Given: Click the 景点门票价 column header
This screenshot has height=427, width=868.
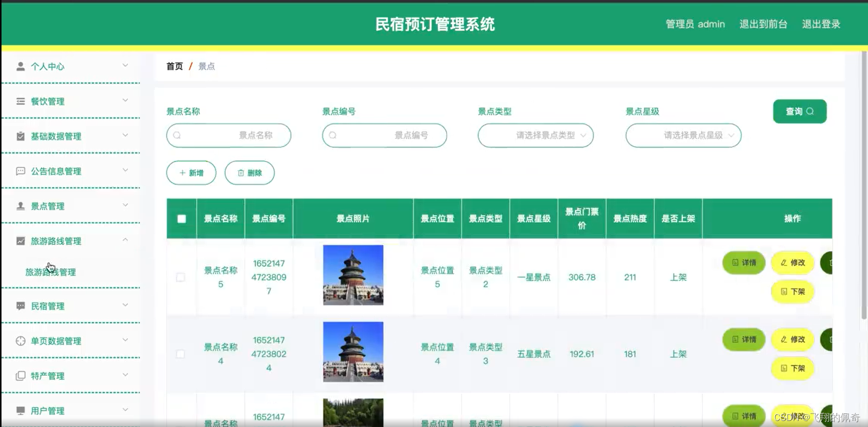Looking at the screenshot, I should point(582,219).
